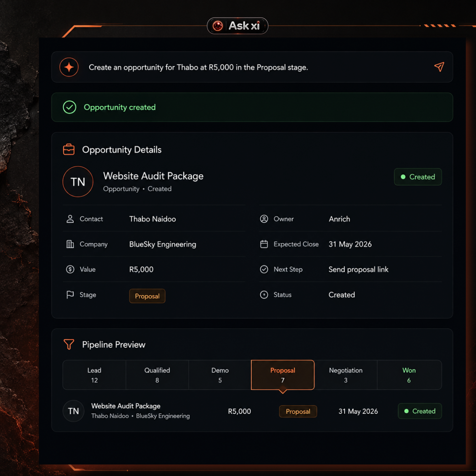This screenshot has height=476, width=476.
Task: Open the Ask xi button
Action: [x=238, y=26]
